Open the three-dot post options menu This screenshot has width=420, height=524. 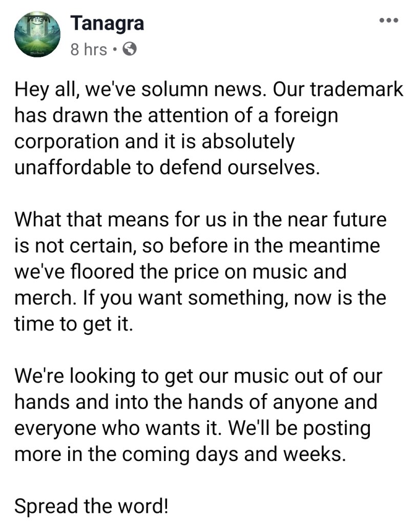pos(389,20)
